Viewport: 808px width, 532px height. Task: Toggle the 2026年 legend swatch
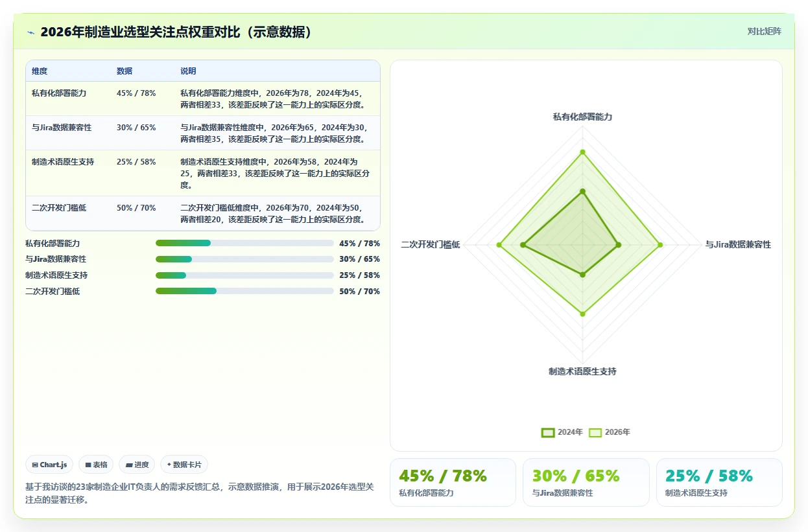point(595,432)
